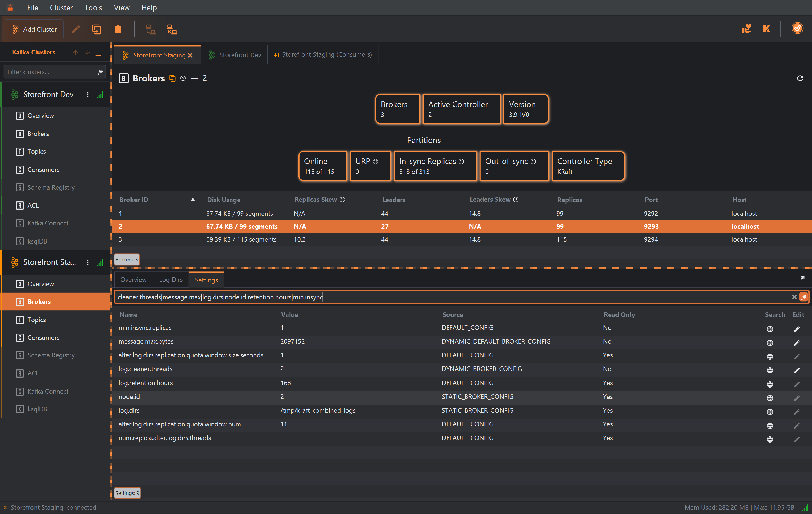Open the File menu
812x514 pixels.
(32, 8)
